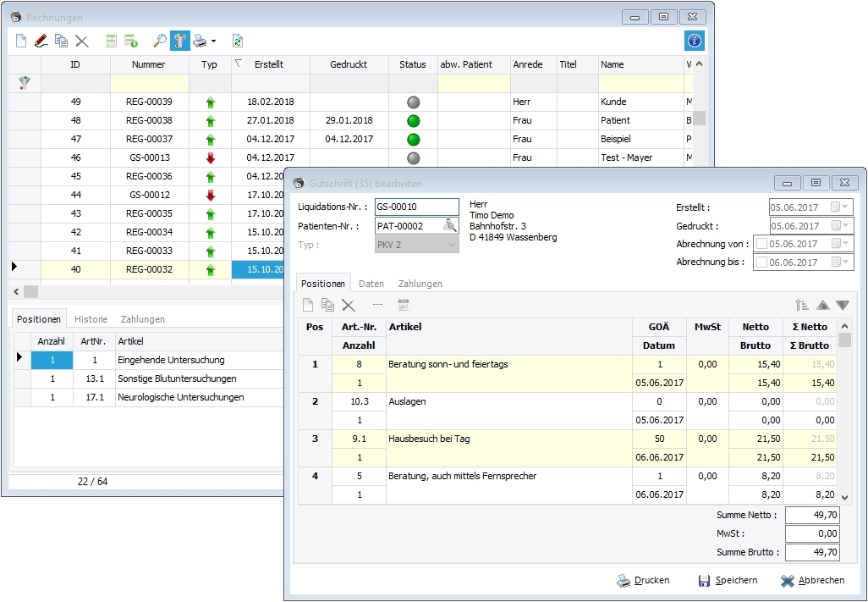Viewport: 868px width, 602px height.
Task: Toggle the filter funnel toolbar icon
Action: click(x=179, y=41)
